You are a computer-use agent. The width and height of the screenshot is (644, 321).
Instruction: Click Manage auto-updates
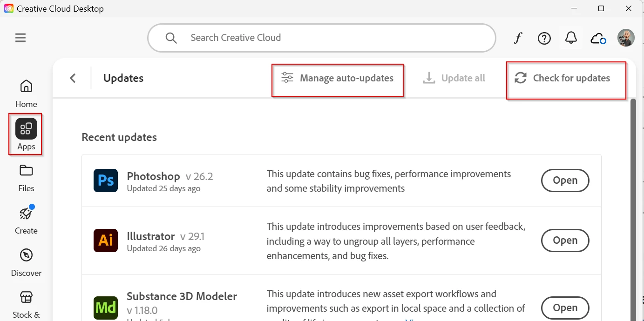pyautogui.click(x=338, y=78)
